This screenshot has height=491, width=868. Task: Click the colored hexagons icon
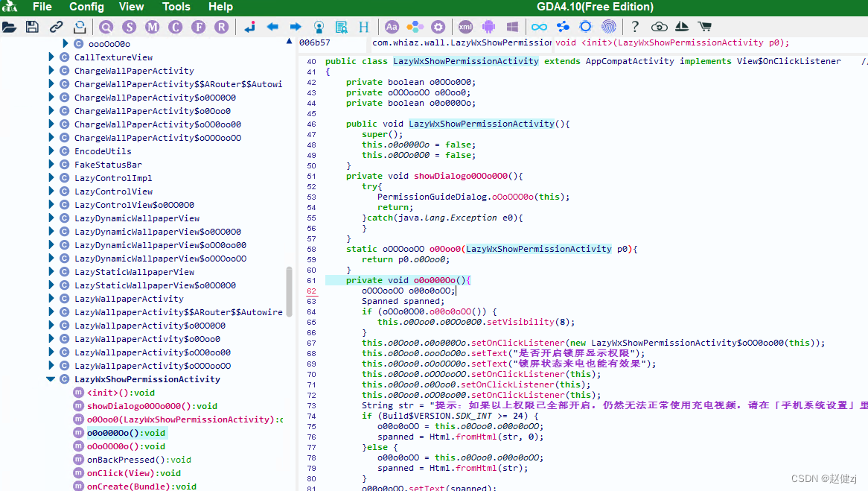point(415,27)
